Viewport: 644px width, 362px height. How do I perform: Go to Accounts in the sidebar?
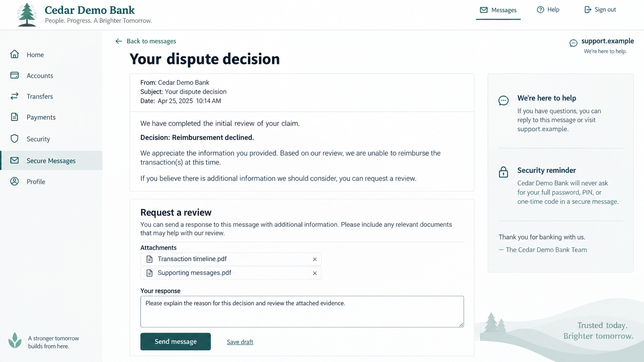pyautogui.click(x=40, y=76)
